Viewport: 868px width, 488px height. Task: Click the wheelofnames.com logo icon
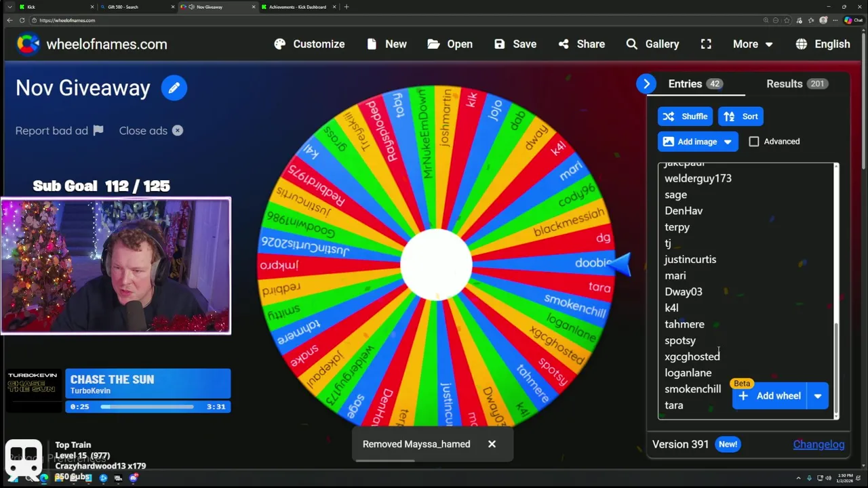tap(28, 44)
